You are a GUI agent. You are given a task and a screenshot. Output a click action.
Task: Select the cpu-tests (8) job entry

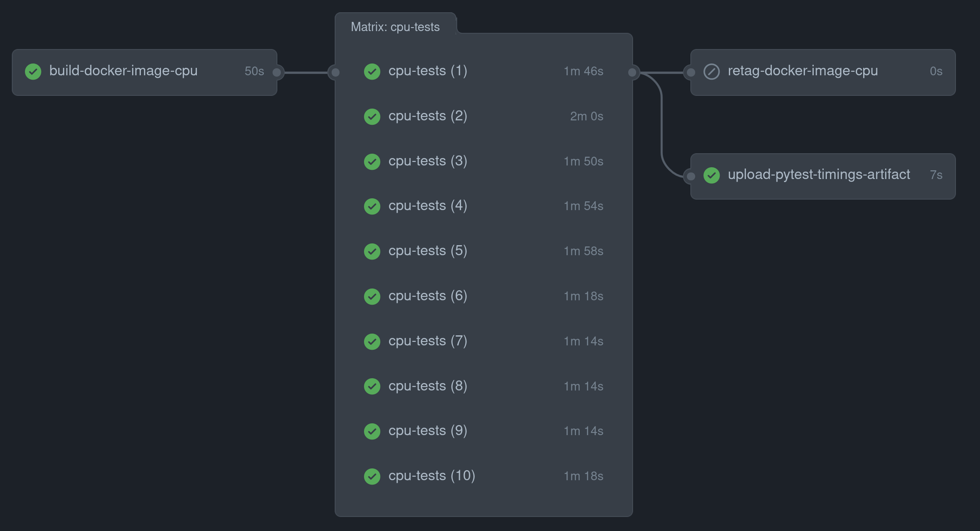(427, 386)
